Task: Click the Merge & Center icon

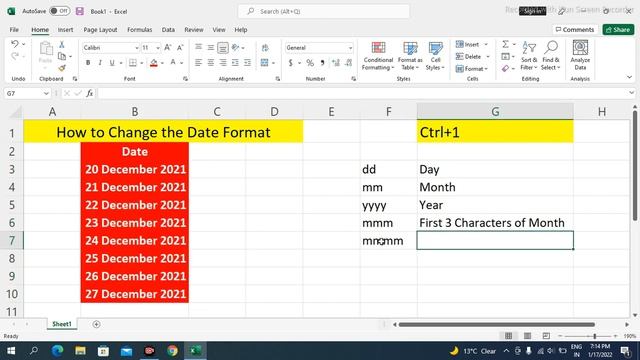Action: (264, 62)
